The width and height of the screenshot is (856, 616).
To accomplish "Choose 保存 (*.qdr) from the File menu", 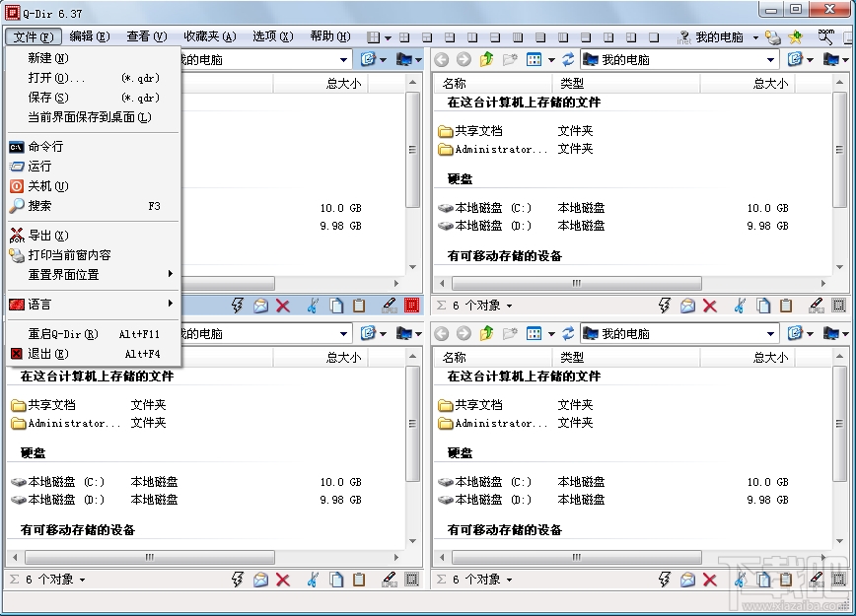I will click(94, 98).
